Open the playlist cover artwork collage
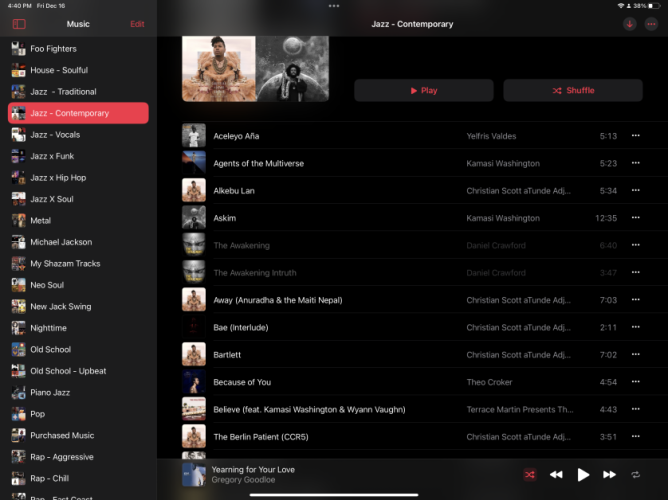668x500 pixels. (255, 69)
